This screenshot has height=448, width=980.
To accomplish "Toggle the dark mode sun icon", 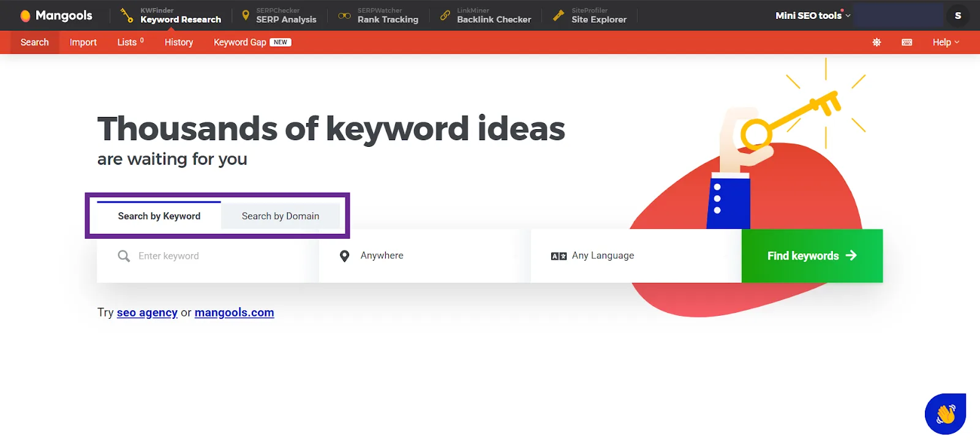I will pos(876,42).
